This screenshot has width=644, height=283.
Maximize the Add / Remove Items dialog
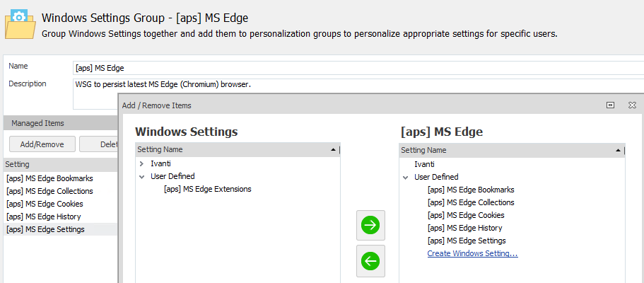(610, 105)
